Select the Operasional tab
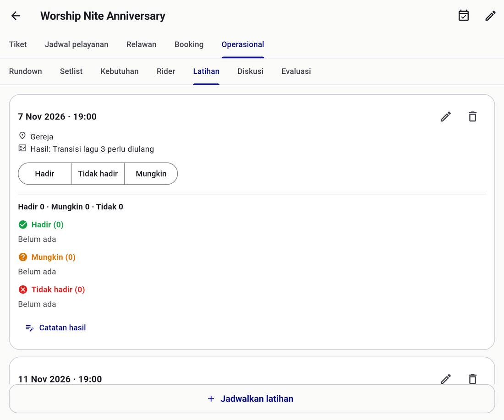 point(243,44)
